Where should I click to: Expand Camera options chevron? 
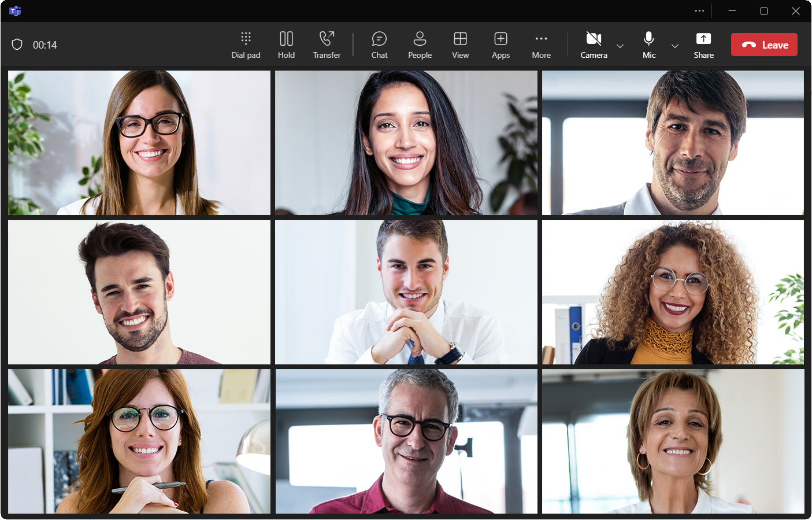click(x=620, y=46)
